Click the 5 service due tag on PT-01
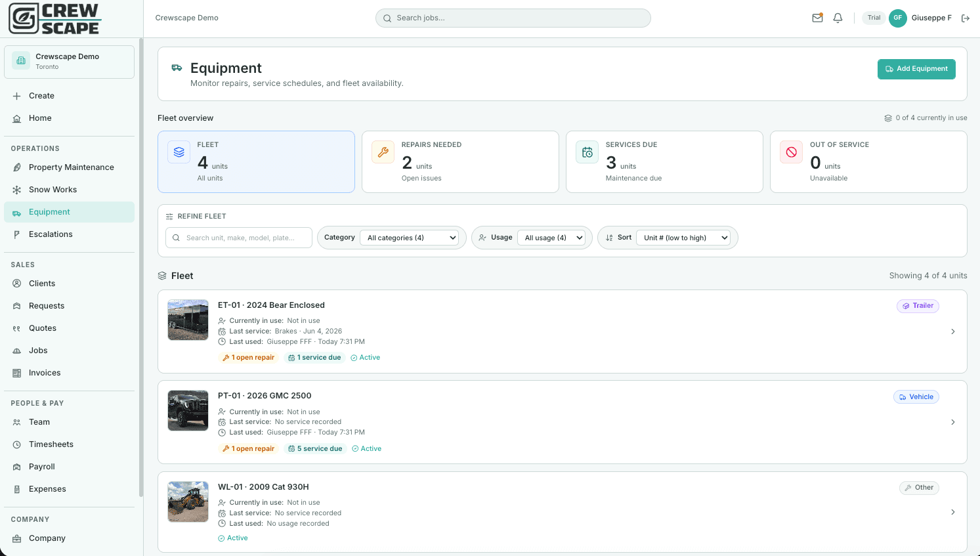This screenshot has height=556, width=980. (315, 449)
